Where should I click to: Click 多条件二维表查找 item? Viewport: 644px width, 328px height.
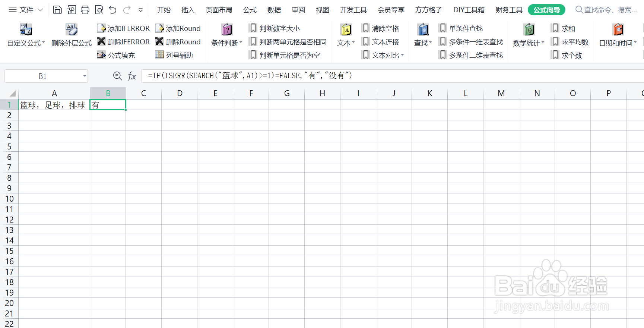pyautogui.click(x=471, y=55)
